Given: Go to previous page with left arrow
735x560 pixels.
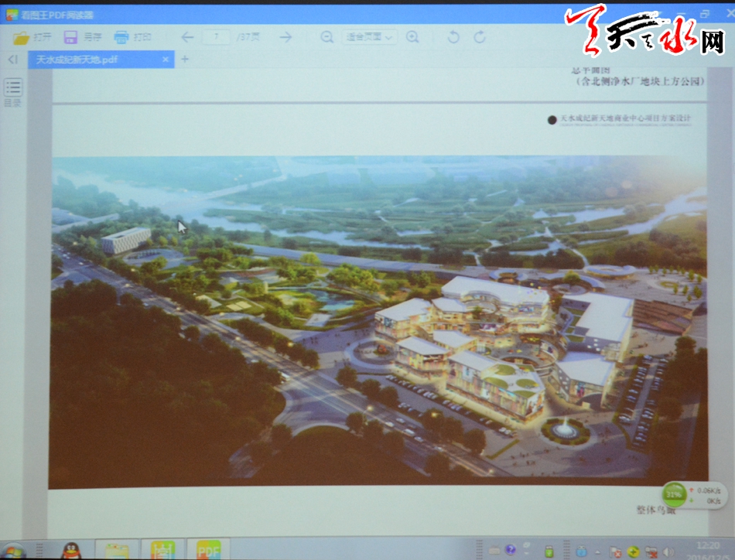Looking at the screenshot, I should click(x=187, y=37).
